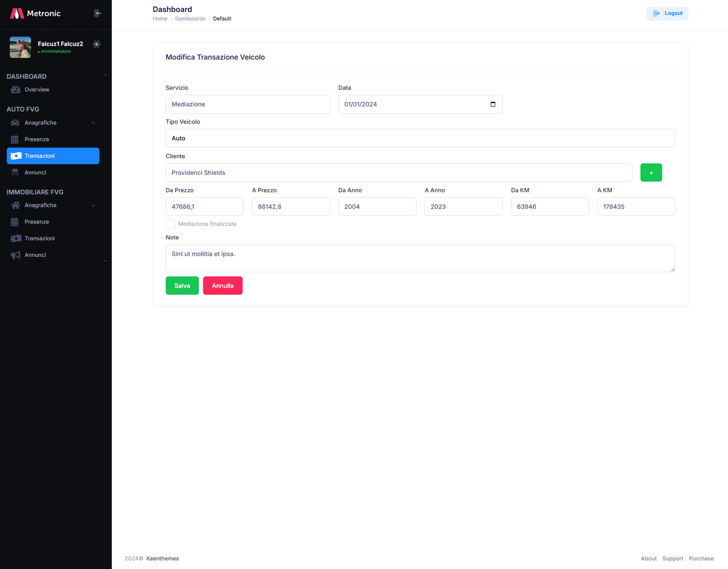Click the gear icon beside the username

[x=96, y=44]
